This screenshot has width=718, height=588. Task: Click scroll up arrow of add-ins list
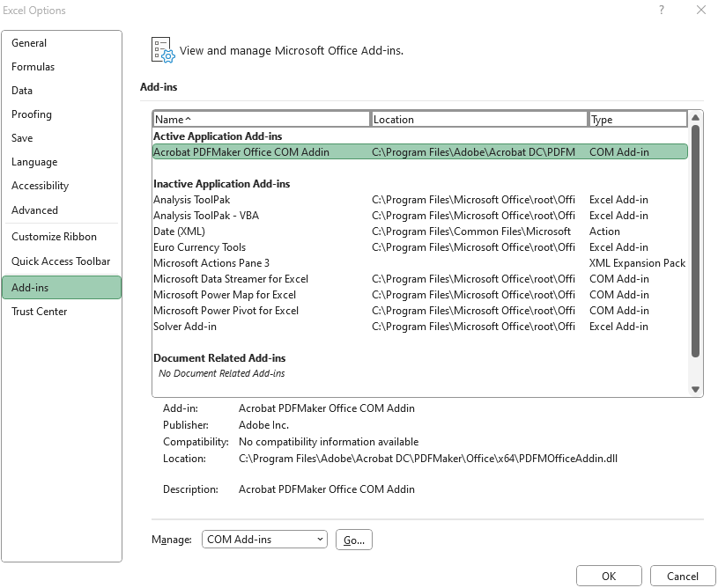695,118
